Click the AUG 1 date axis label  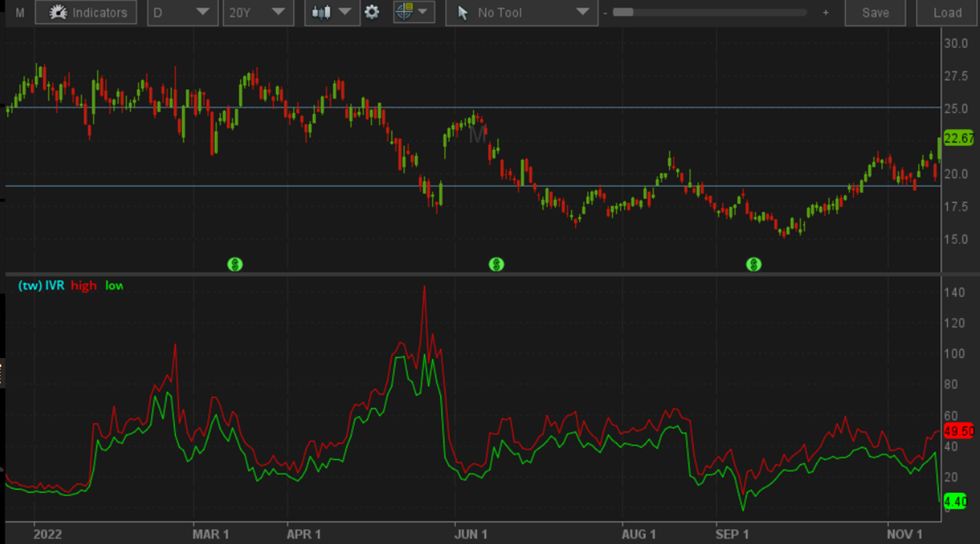point(639,534)
